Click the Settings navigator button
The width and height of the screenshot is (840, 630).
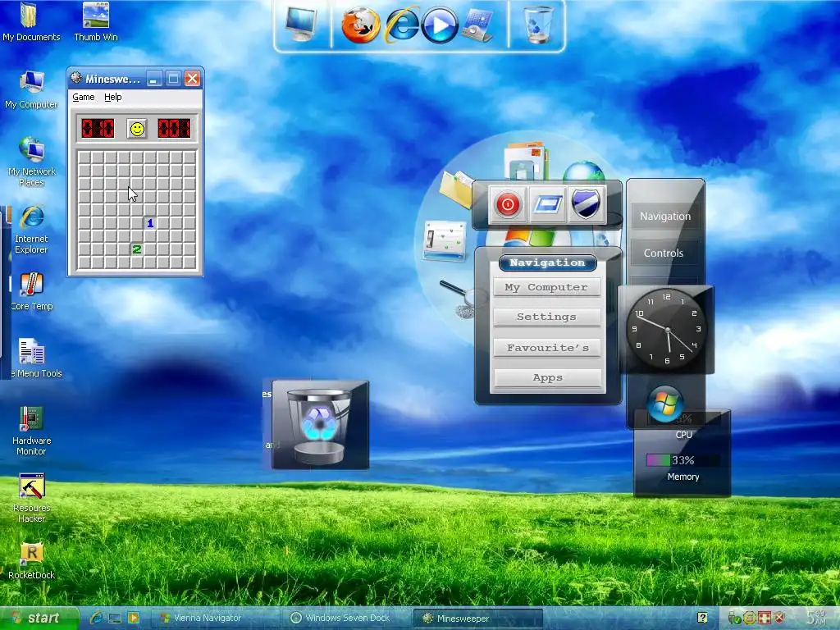tap(546, 317)
